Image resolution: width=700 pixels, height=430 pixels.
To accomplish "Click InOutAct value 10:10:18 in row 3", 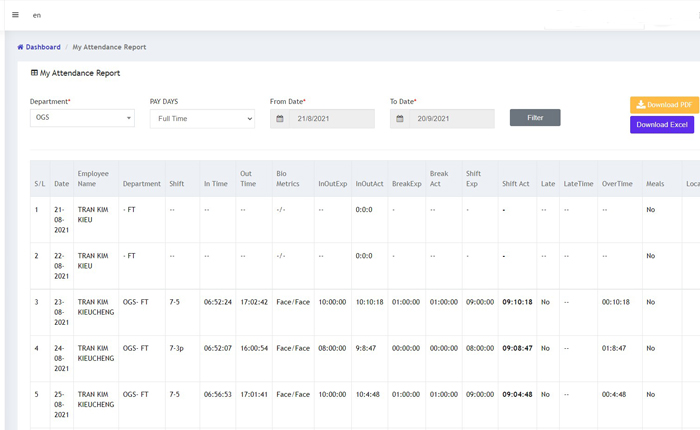I will pyautogui.click(x=369, y=302).
